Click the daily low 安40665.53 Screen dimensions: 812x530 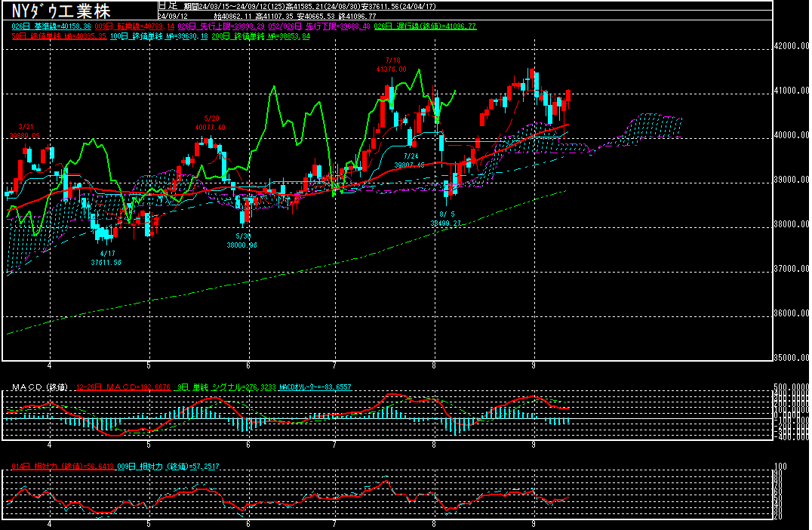click(x=316, y=16)
